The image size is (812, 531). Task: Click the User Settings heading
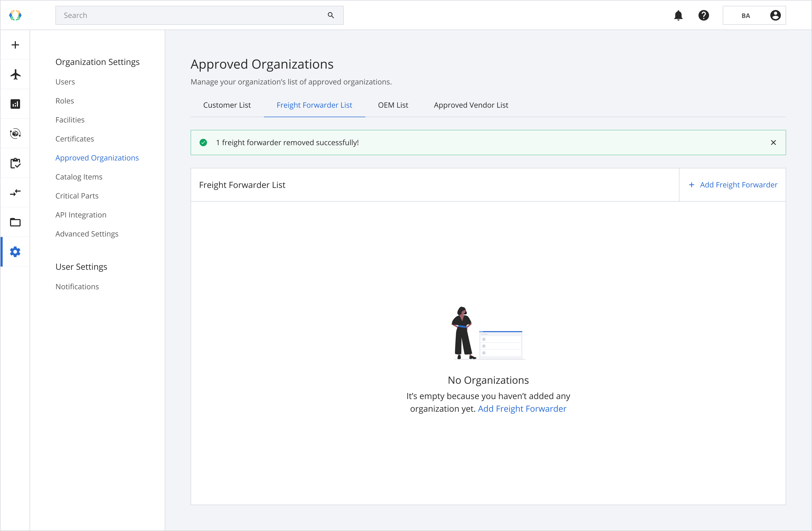tap(81, 267)
